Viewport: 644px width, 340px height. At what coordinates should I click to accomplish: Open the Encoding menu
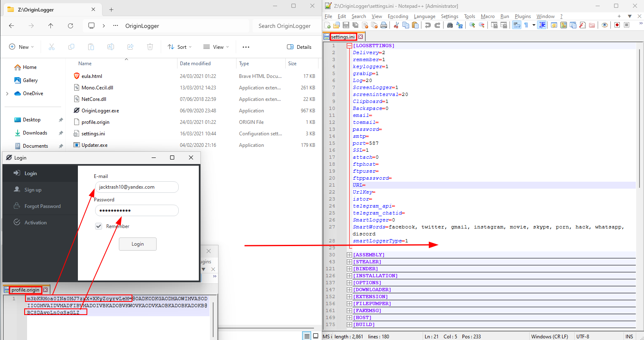pyautogui.click(x=398, y=16)
